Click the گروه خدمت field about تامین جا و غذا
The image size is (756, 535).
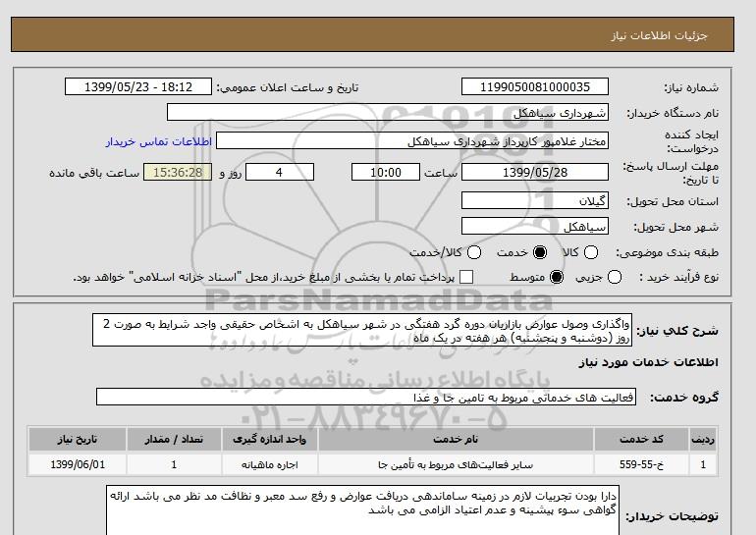pyautogui.click(x=366, y=398)
